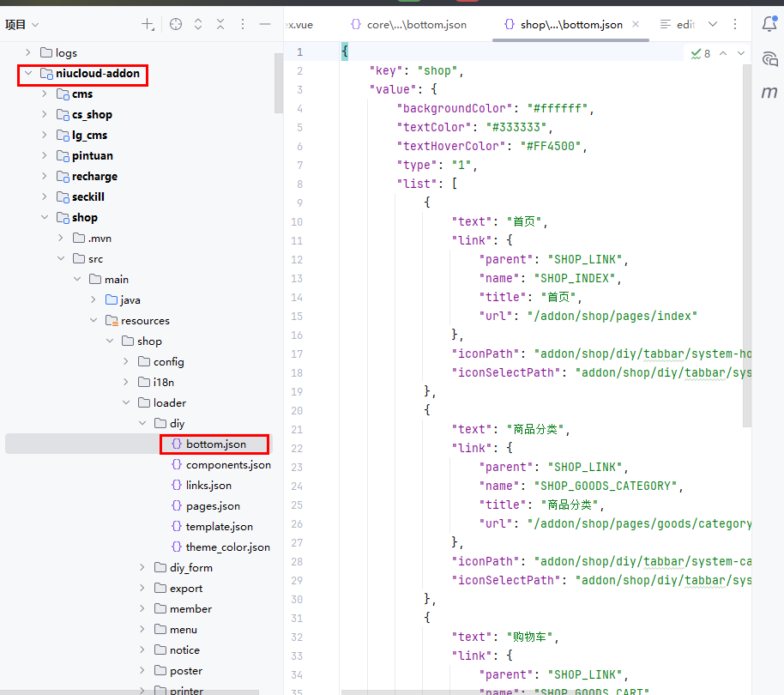Image resolution: width=784 pixels, height=695 pixels.
Task: Show the hidden editor tabs dropdown
Action: (x=712, y=25)
